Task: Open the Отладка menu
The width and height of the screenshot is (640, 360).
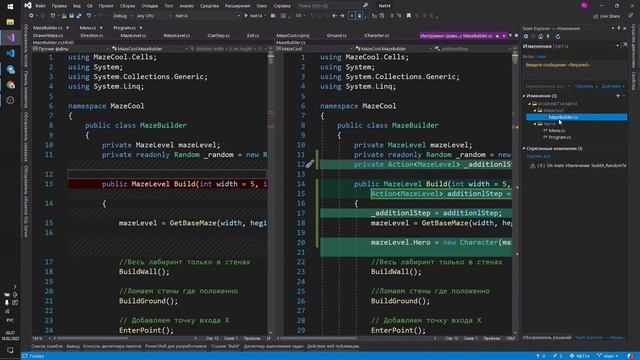Action: tap(149, 6)
